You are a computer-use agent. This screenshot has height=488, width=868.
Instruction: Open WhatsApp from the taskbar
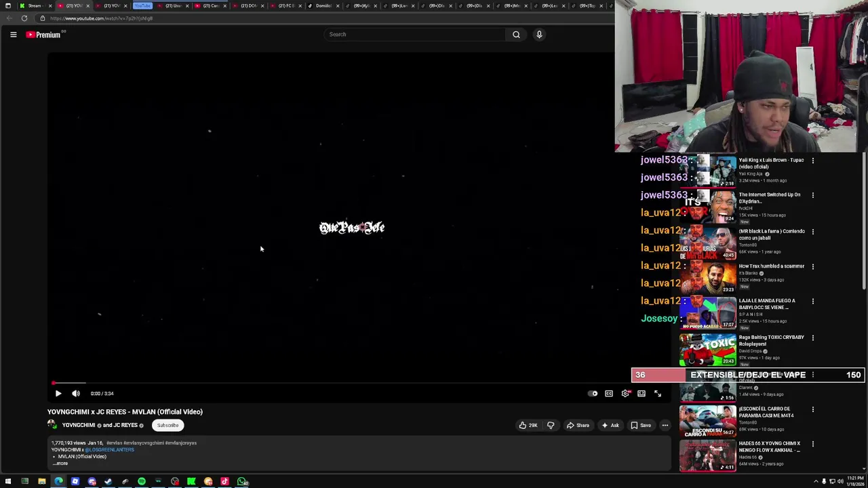click(x=241, y=482)
